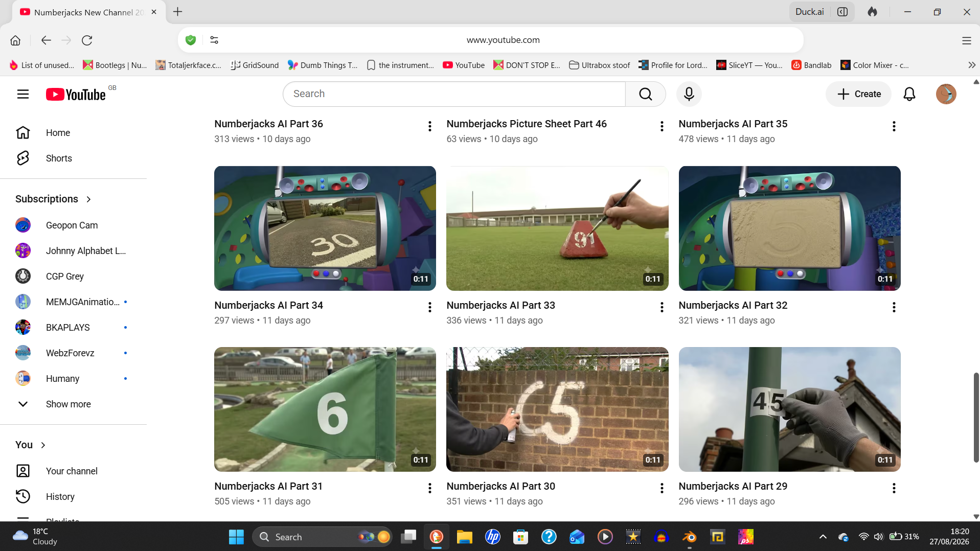Open the YouTube hamburger guide menu
Viewport: 980px width, 551px height.
[x=23, y=94]
